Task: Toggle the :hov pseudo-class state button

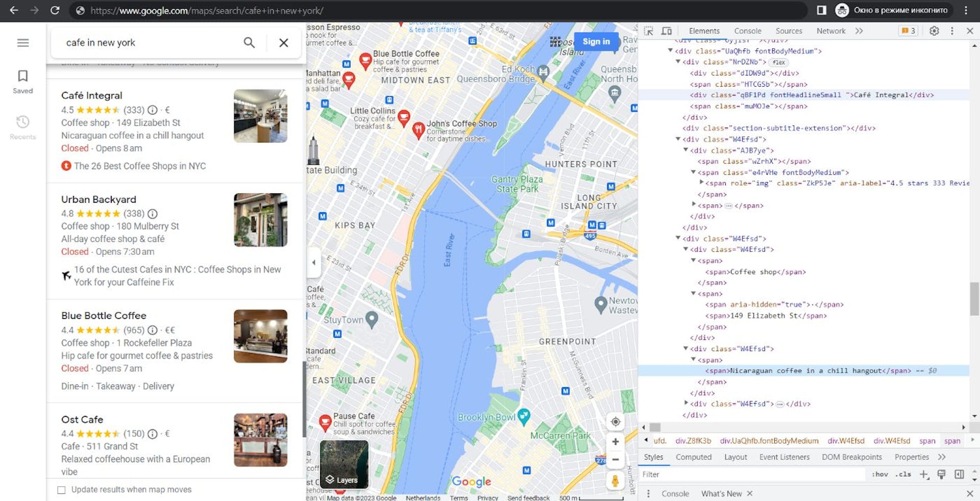Action: (879, 474)
